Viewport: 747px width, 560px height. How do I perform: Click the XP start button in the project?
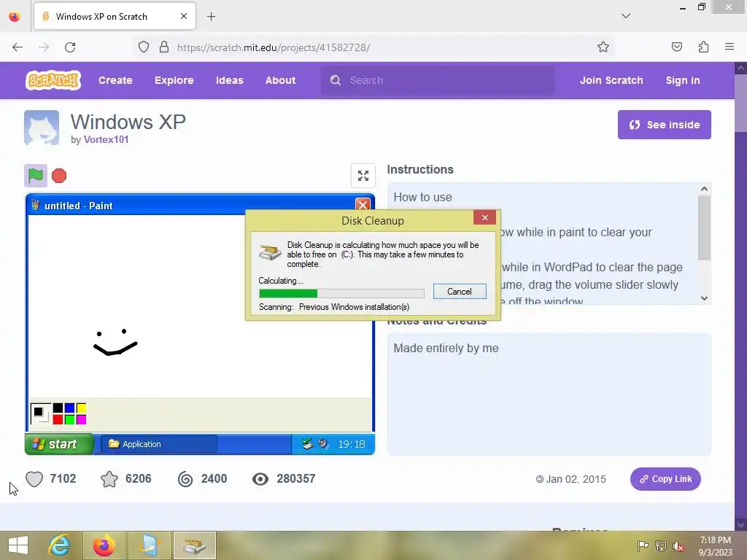(59, 444)
